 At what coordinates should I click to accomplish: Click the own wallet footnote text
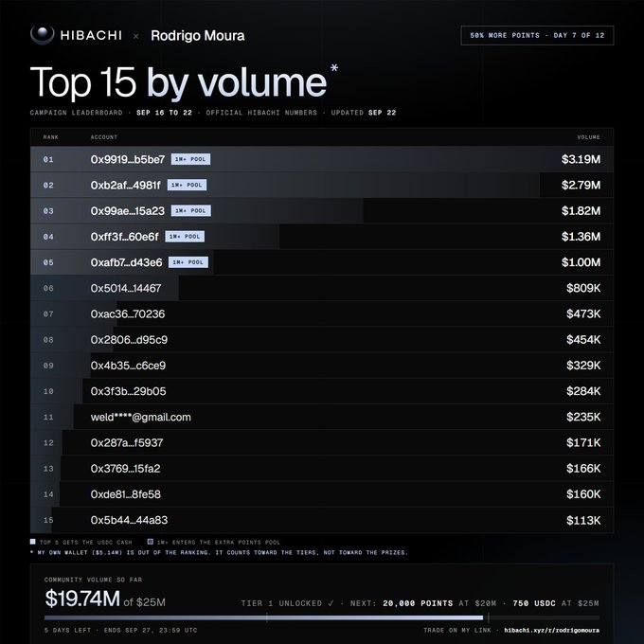(220, 553)
